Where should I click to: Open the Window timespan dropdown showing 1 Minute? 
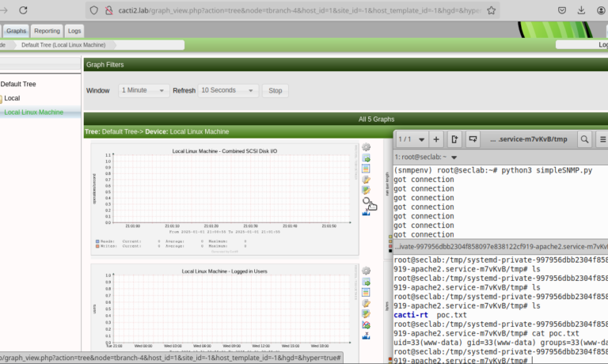pyautogui.click(x=143, y=90)
